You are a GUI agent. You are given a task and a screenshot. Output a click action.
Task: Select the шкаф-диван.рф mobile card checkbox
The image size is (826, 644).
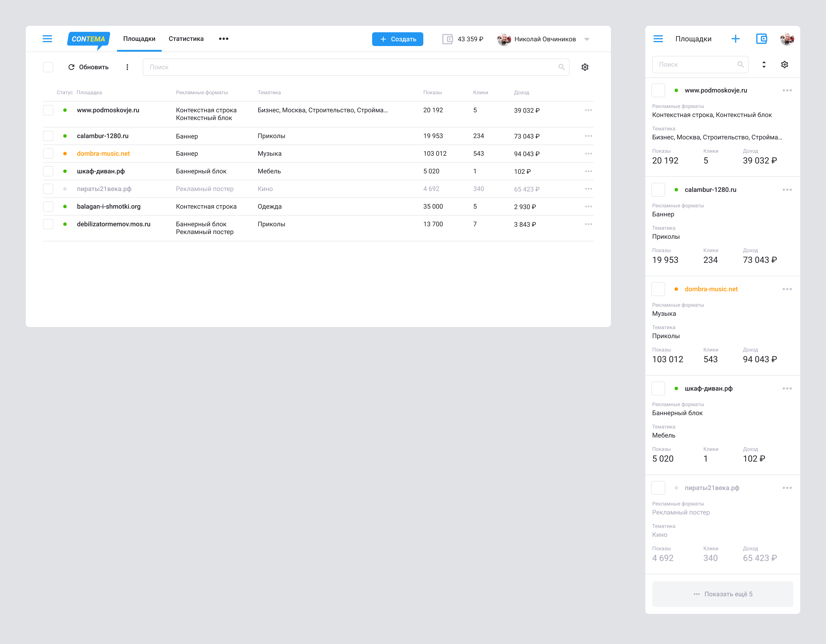(x=658, y=389)
